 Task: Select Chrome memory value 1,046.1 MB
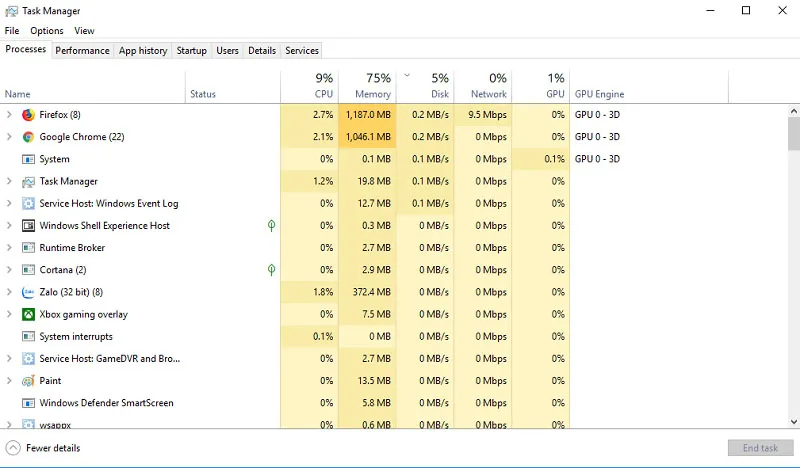click(368, 137)
